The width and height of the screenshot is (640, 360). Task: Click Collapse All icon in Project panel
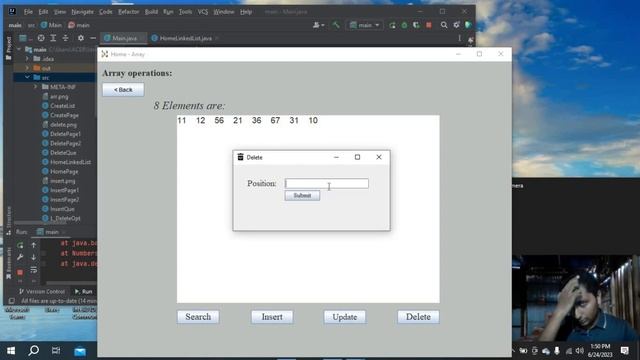65,38
